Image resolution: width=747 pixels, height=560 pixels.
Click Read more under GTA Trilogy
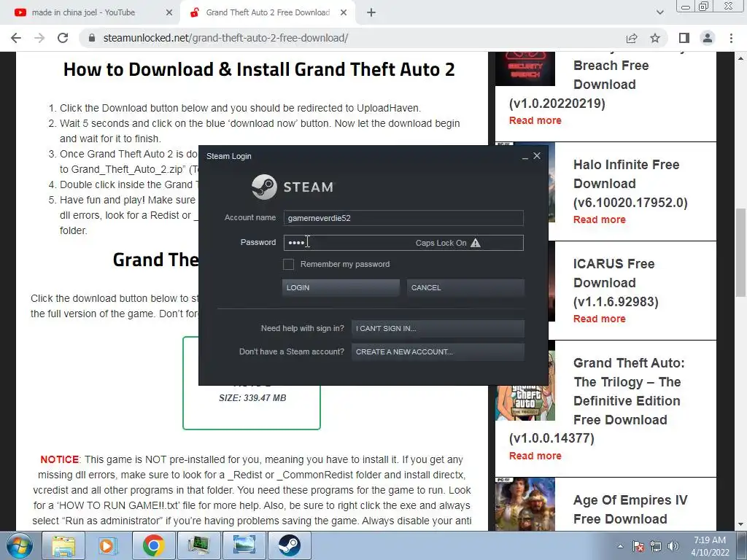pos(535,456)
